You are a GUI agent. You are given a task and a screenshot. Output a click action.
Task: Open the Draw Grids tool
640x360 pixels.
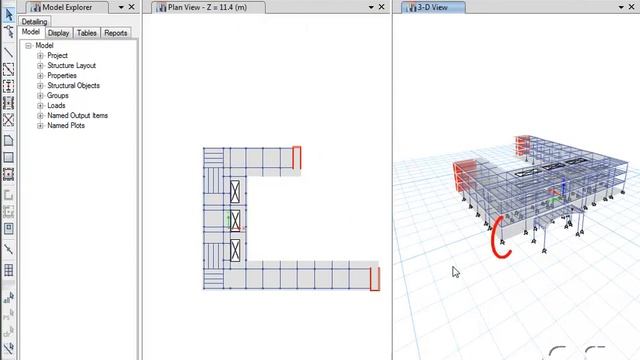(x=9, y=270)
